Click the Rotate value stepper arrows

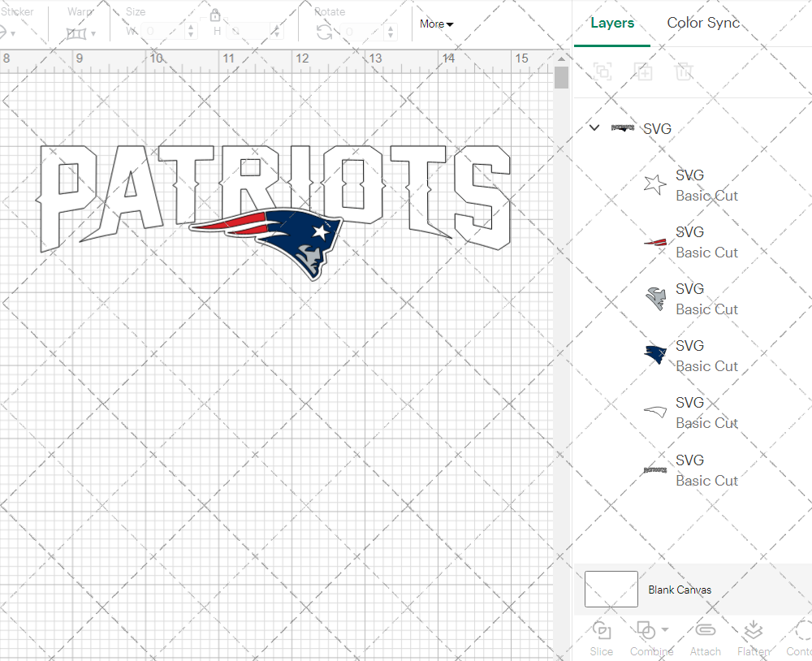(x=391, y=32)
